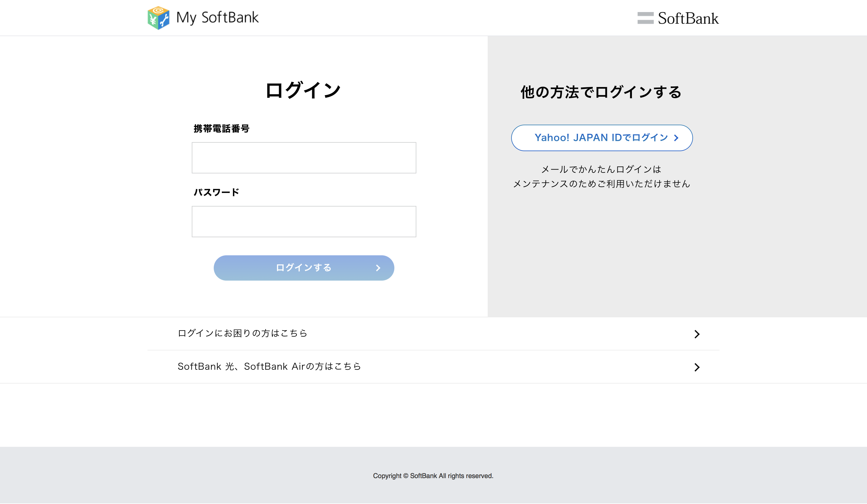
Task: Click the メンテナンスのためご利用いただけません notice line
Action: click(x=601, y=184)
